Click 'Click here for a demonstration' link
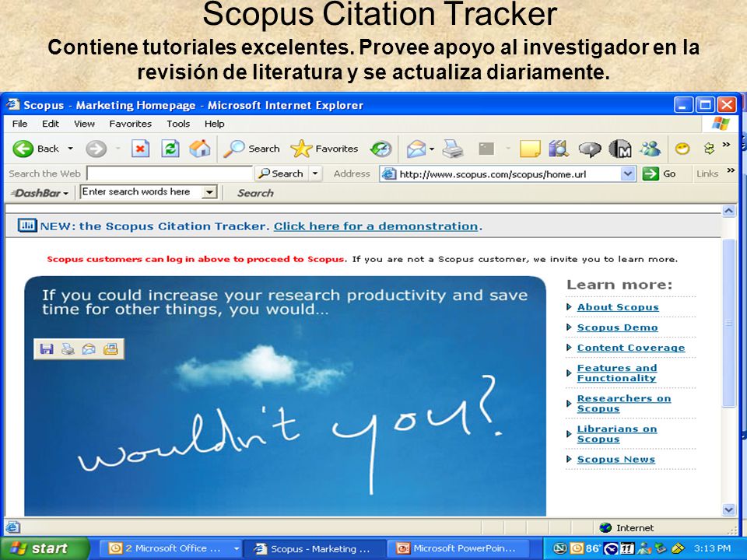 click(375, 226)
